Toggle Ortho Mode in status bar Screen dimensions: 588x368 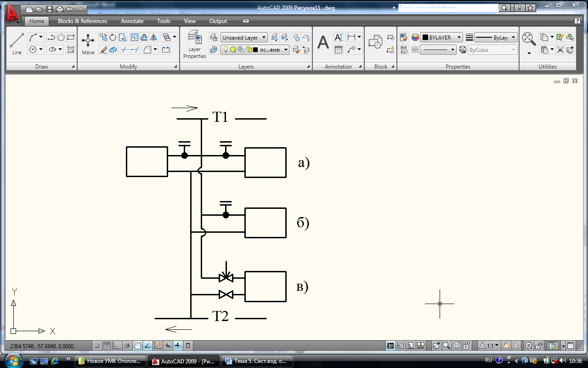tap(117, 345)
